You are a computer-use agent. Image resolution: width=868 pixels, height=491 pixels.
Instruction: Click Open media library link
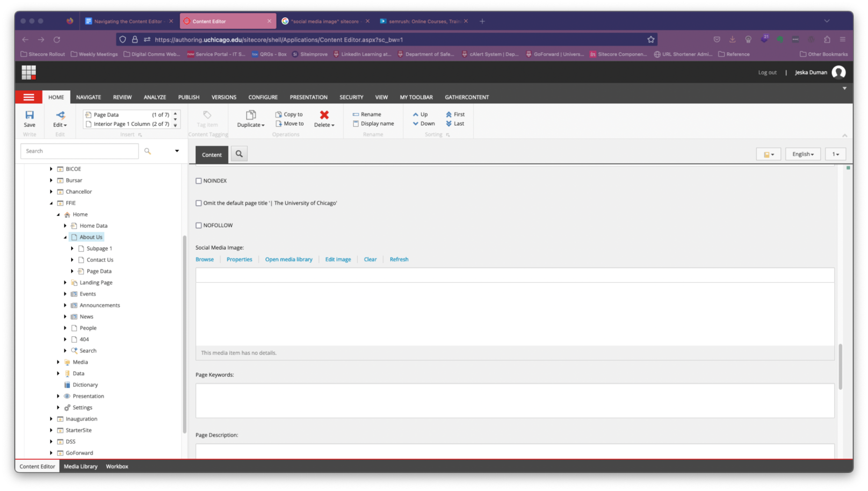coord(288,259)
